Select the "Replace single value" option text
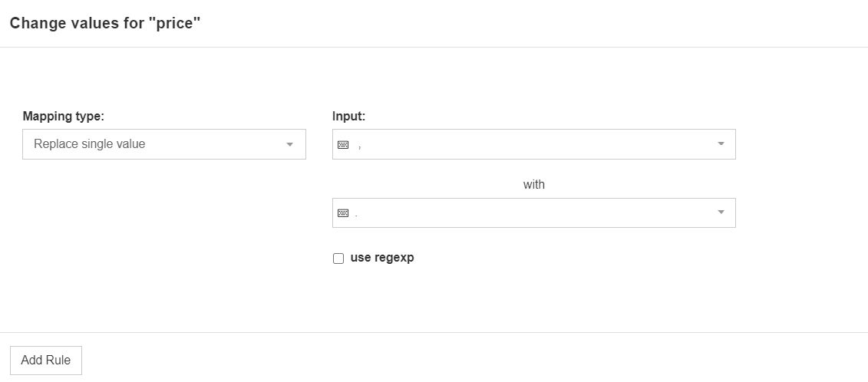 tap(90, 144)
